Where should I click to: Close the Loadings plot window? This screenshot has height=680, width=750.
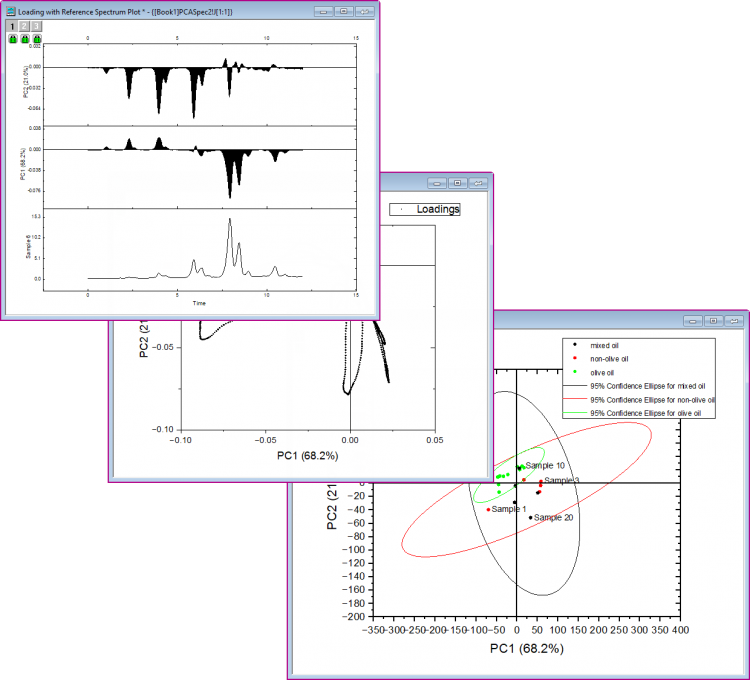point(478,183)
